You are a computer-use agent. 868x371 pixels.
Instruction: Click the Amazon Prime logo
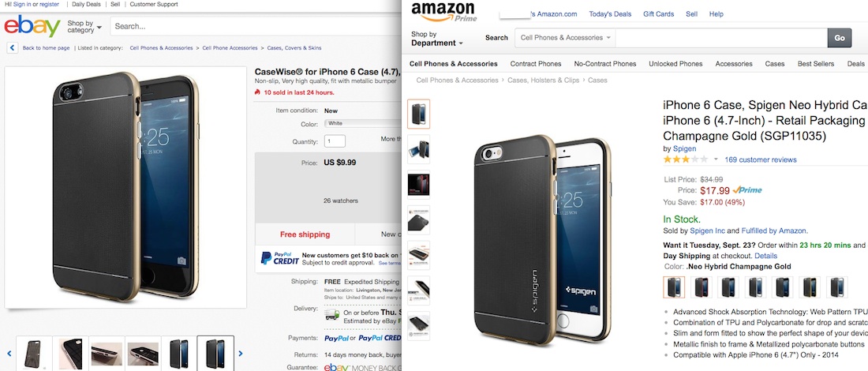[x=443, y=12]
